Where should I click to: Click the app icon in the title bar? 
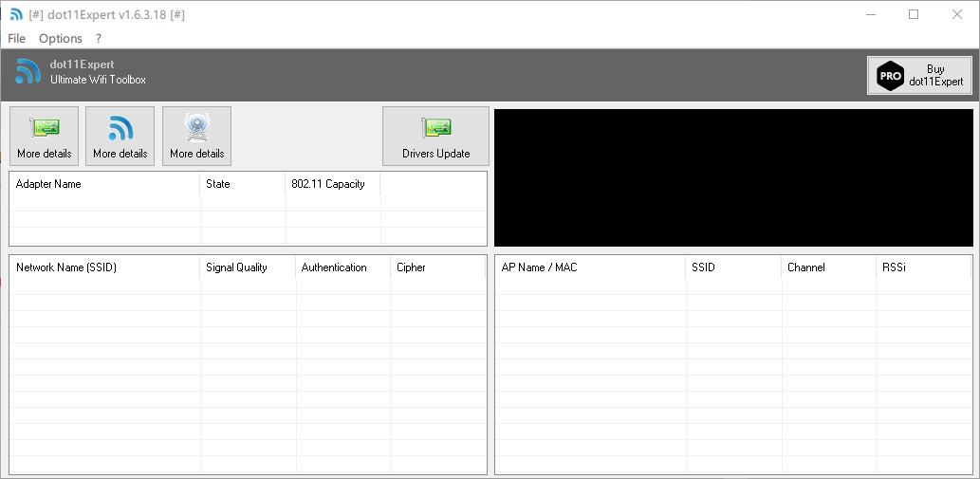(16, 14)
